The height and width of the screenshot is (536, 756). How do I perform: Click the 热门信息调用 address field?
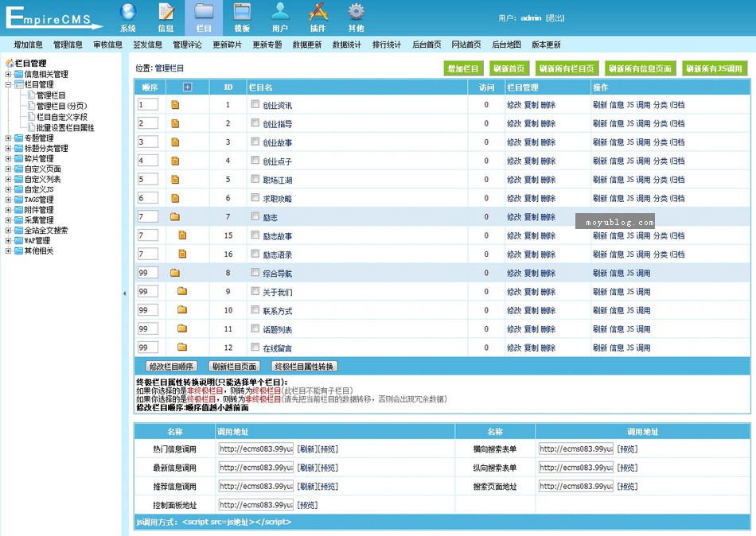point(256,449)
